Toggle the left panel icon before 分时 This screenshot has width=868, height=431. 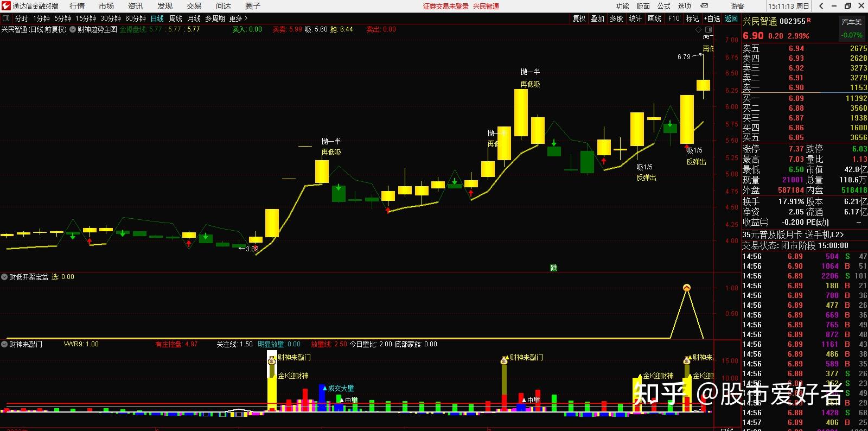coord(6,18)
